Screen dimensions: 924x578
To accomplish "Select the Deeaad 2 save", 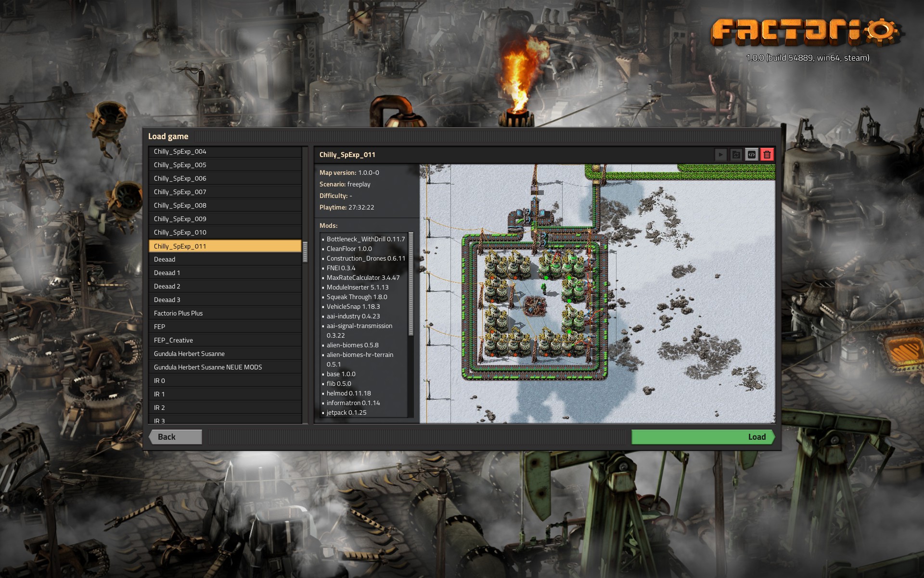I will (225, 286).
